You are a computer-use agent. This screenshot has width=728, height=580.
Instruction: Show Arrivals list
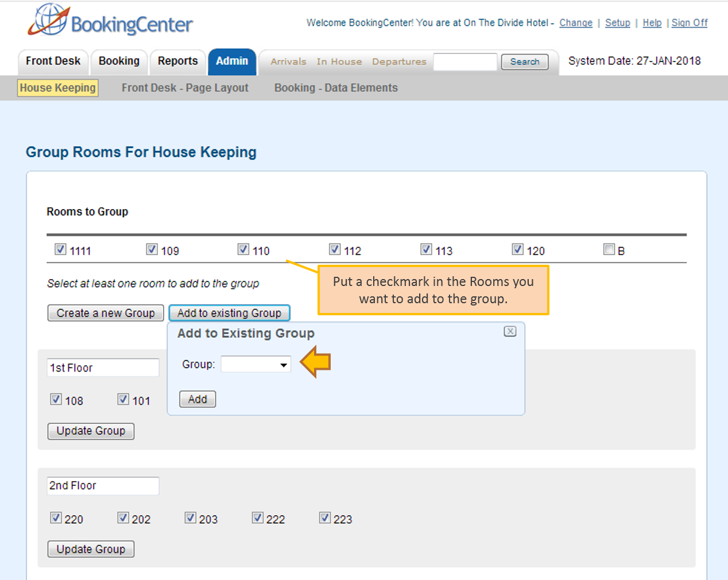[x=288, y=61]
